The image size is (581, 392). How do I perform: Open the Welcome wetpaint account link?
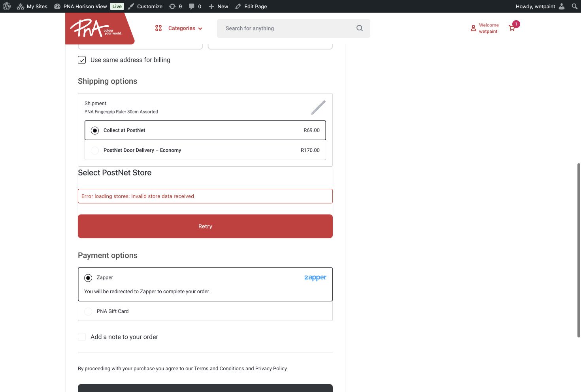coord(489,28)
